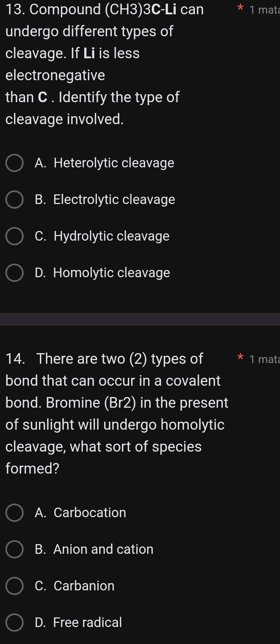Screen dimensions: 280x644
Task: Click the radio circle beside Heterolytic cleavage
Action: (x=14, y=163)
